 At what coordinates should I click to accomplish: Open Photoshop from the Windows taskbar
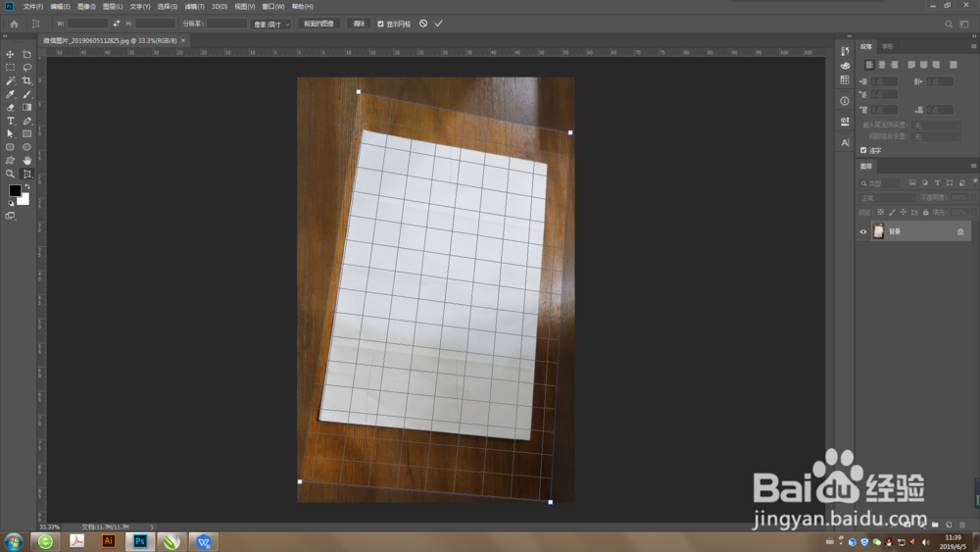tap(140, 541)
